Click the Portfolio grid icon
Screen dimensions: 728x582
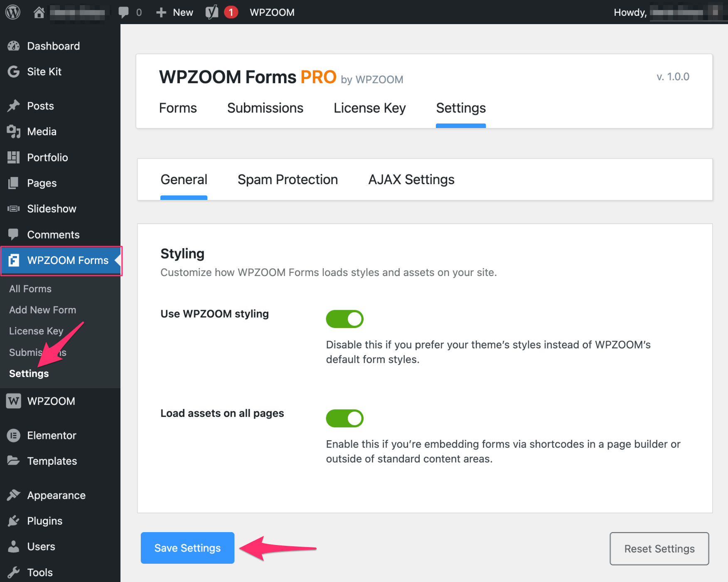(14, 158)
